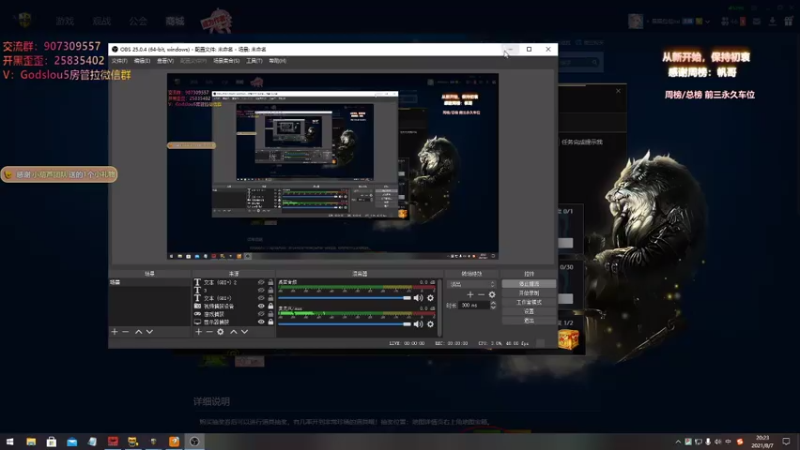Click the microphone tray icon
The width and height of the screenshot is (800, 450).
click(x=708, y=441)
